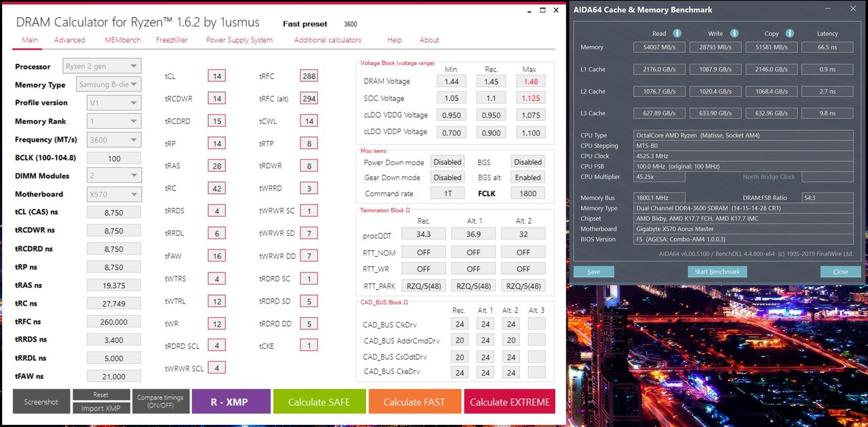The width and height of the screenshot is (868, 427).
Task: Click the Gear Down mode value field
Action: click(448, 178)
